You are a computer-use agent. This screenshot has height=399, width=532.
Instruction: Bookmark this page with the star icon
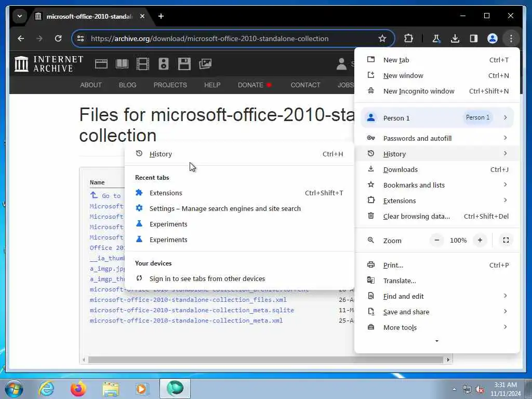pyautogui.click(x=382, y=38)
